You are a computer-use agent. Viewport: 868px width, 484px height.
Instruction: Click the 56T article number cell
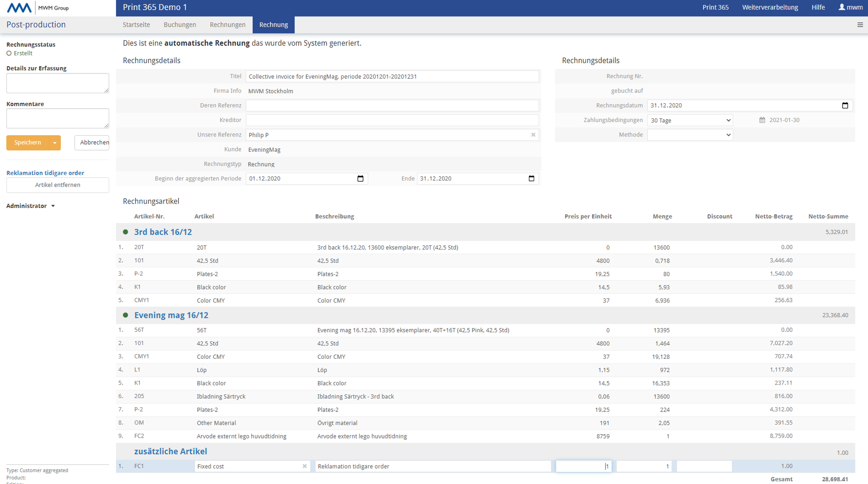click(139, 330)
